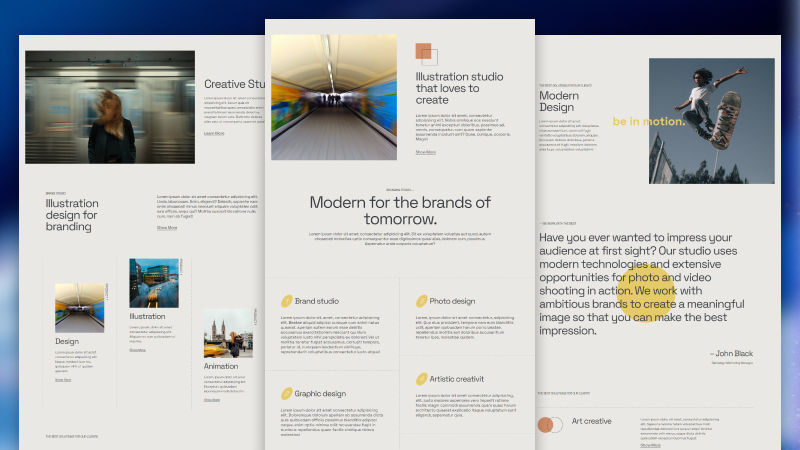Click the orange squares logo above Illustration studio
The width and height of the screenshot is (800, 450).
pyautogui.click(x=426, y=55)
